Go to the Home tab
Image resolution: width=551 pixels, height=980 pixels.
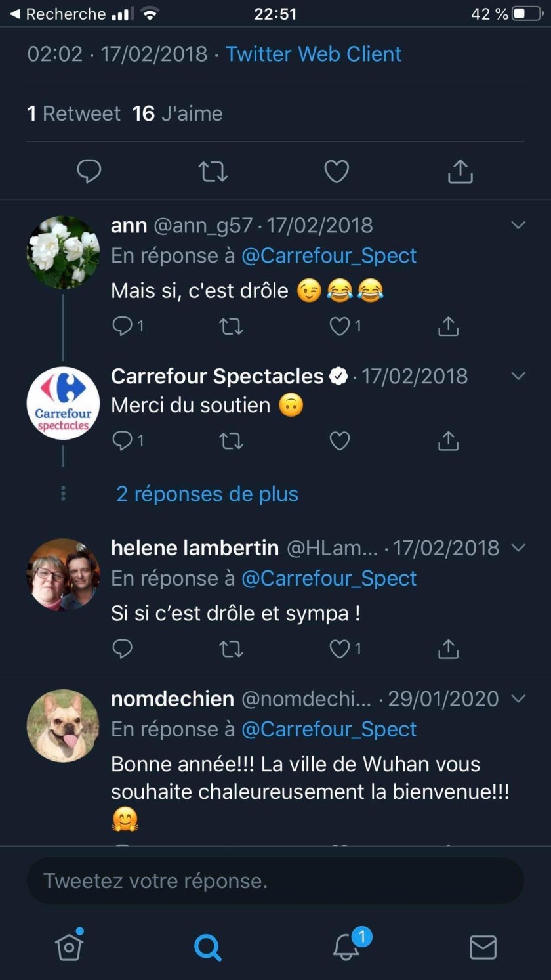pos(69,946)
